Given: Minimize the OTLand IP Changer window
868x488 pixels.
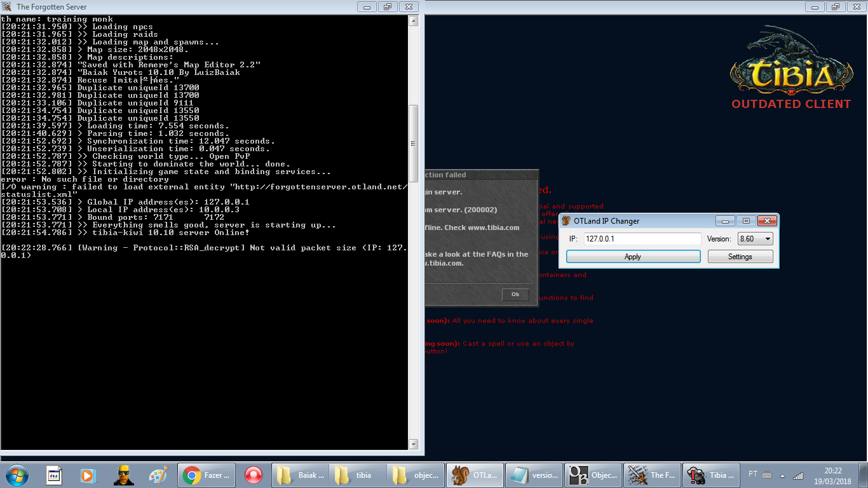Looking at the screenshot, I should click(x=726, y=221).
